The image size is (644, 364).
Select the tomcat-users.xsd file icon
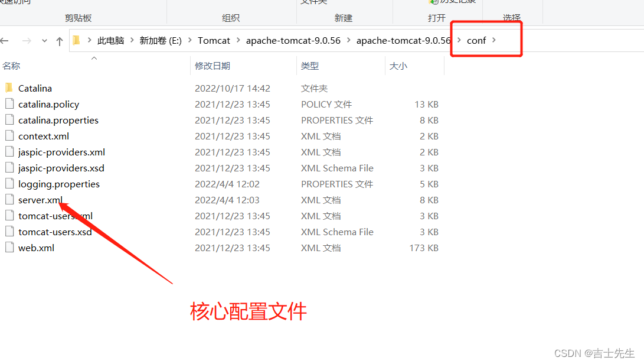point(9,231)
